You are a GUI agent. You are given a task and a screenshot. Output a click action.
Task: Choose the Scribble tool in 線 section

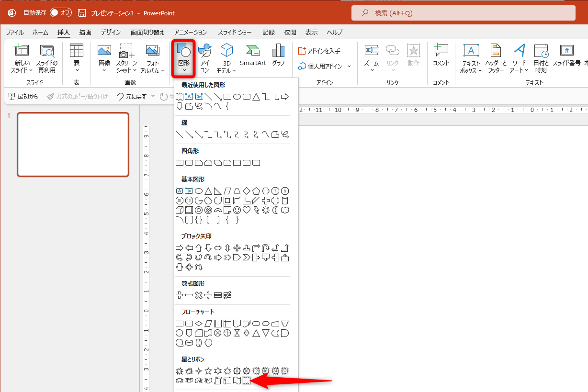point(285,134)
